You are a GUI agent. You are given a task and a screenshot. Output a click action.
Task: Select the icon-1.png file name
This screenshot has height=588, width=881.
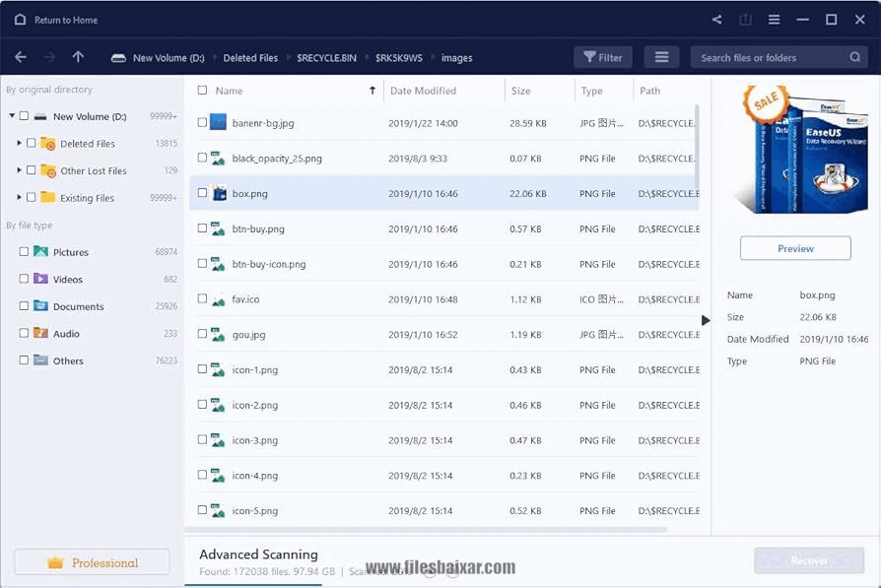tap(254, 369)
